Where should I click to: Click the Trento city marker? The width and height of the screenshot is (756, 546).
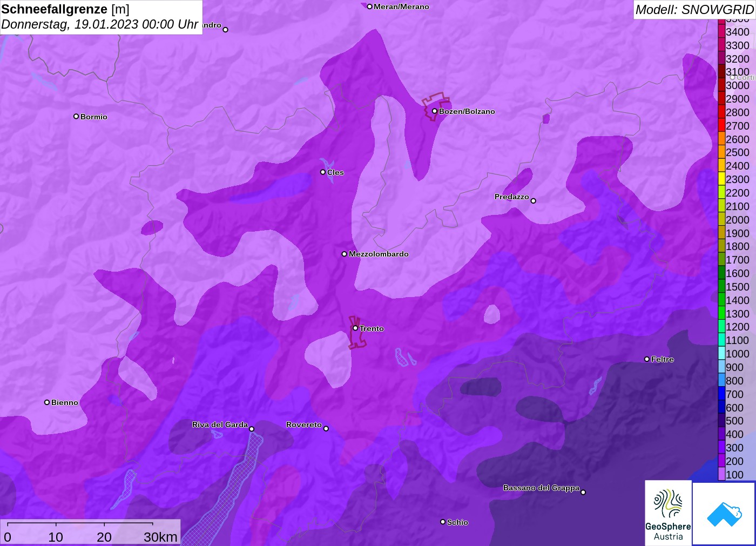(x=355, y=328)
